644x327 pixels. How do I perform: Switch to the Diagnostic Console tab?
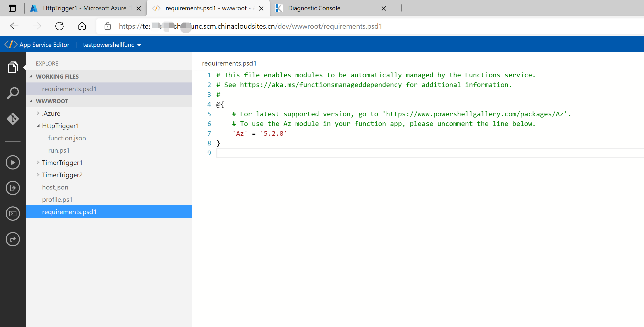tap(314, 8)
